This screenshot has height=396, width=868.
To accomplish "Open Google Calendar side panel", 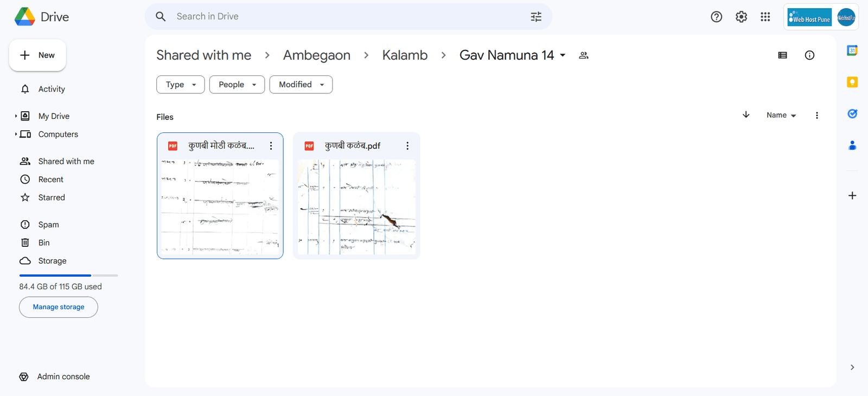I will point(852,50).
